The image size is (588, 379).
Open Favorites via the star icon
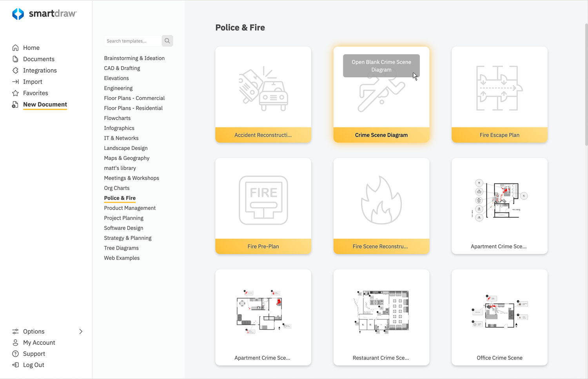pyautogui.click(x=15, y=93)
